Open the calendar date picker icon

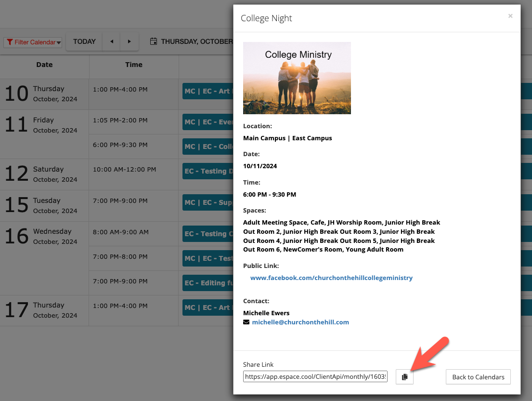154,41
